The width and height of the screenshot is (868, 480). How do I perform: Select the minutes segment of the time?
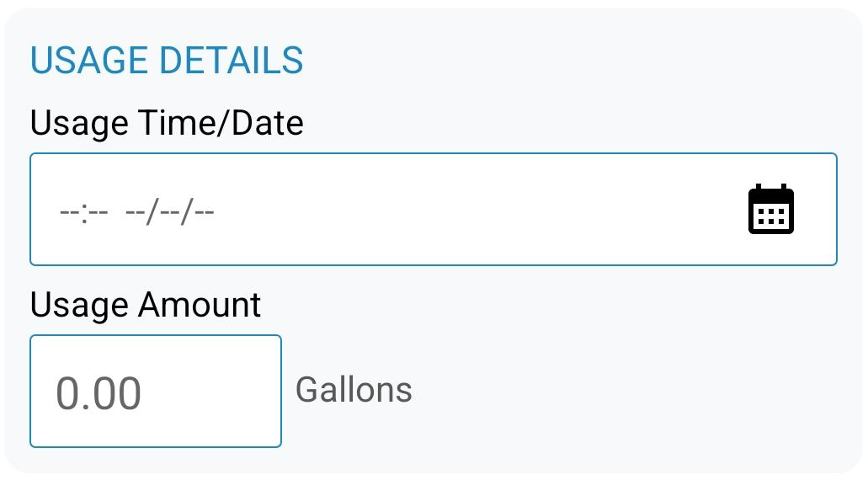tap(99, 211)
